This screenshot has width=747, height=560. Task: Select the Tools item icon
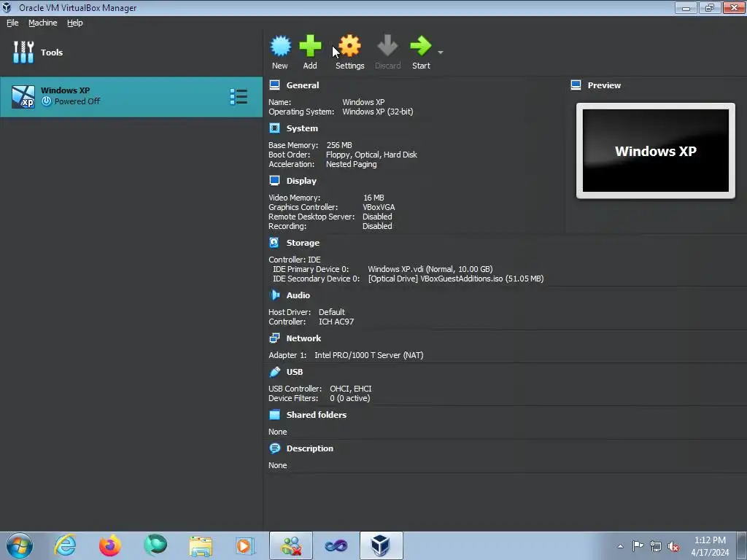[x=23, y=52]
